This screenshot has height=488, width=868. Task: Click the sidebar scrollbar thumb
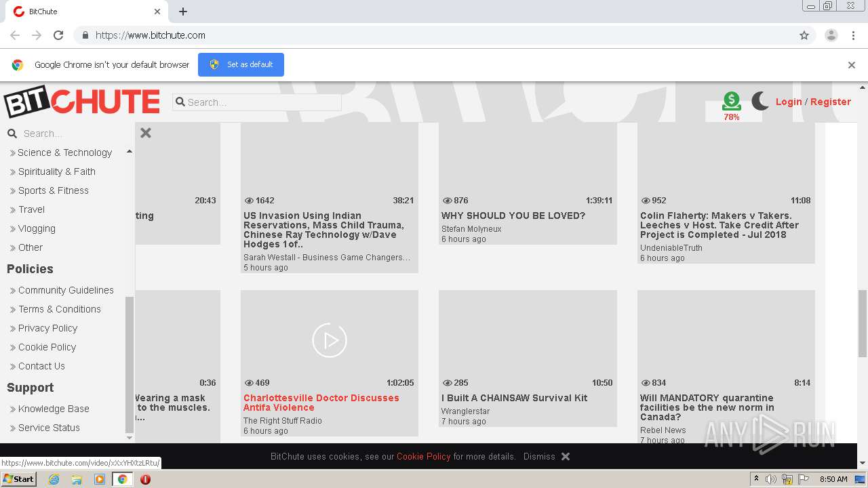(130, 366)
